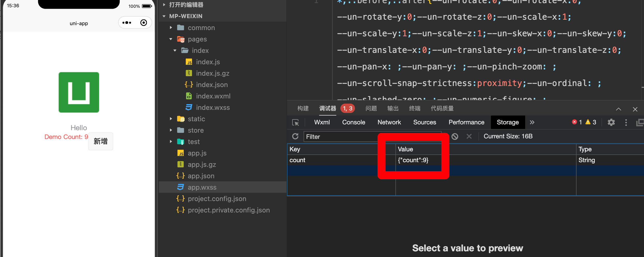Click the index.json braces icon
Viewport: 644px width, 257px height.
point(189,84)
